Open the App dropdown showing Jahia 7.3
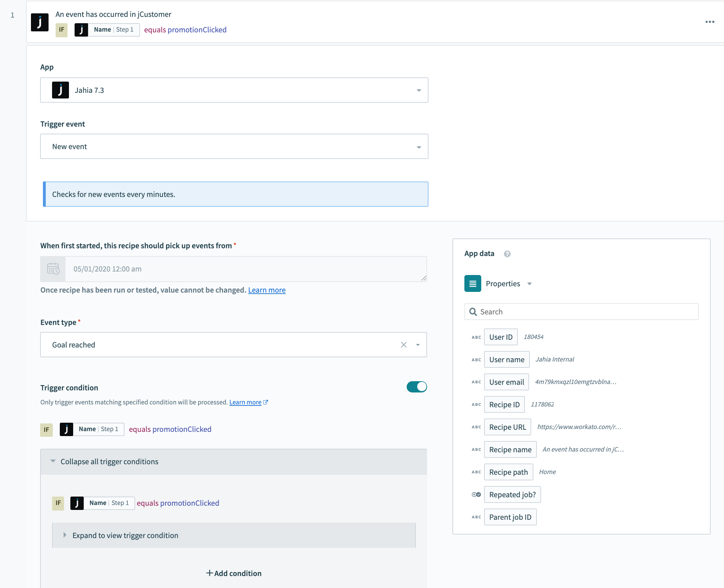Image resolution: width=724 pixels, height=588 pixels. coord(234,90)
